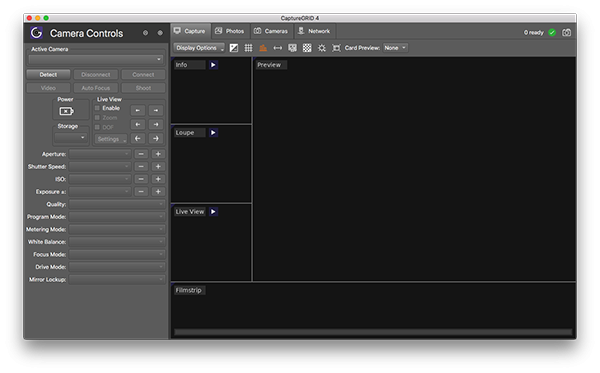The width and height of the screenshot is (600, 373).
Task: Click the left arrow in the Enable row
Action: coord(138,111)
